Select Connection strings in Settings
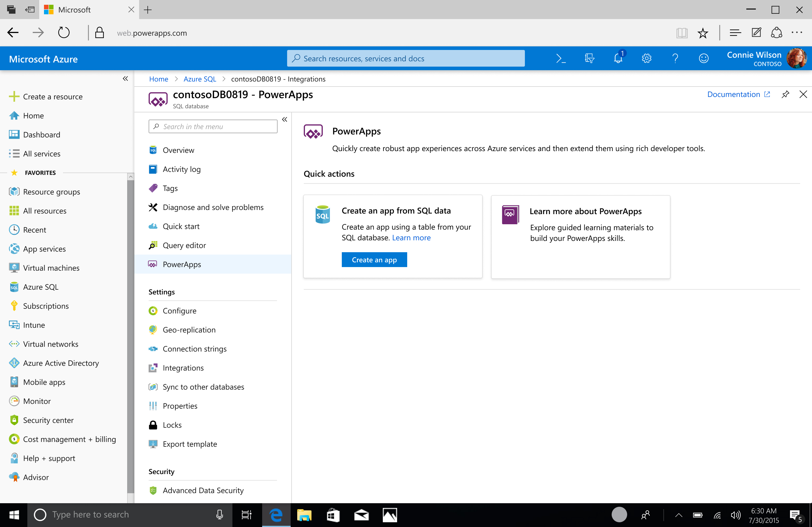 [194, 349]
